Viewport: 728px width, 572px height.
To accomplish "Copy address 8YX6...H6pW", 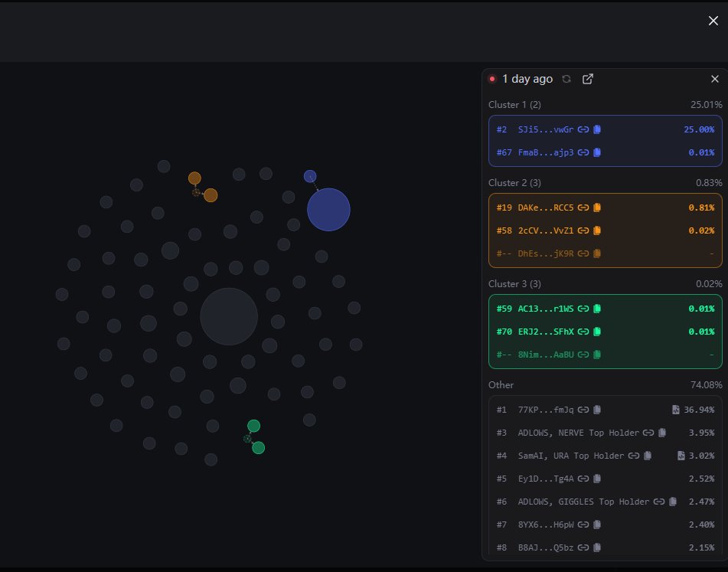I will click(597, 525).
